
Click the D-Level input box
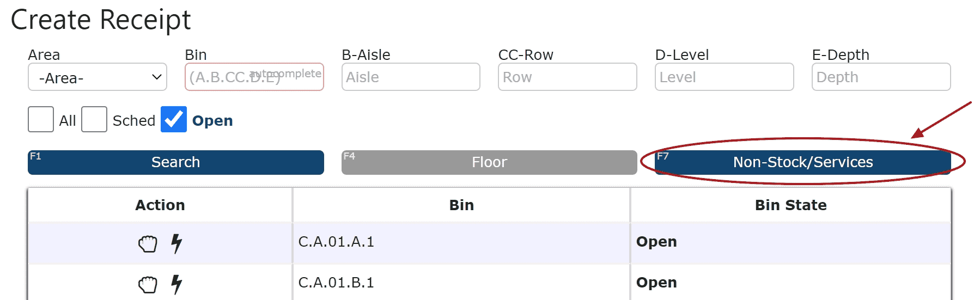coord(725,77)
